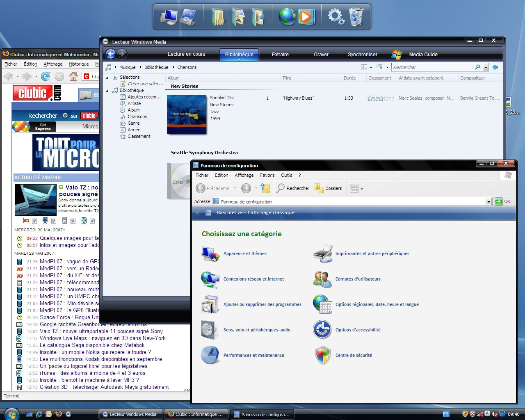Launch the globe browser icon in the dock
Viewport: 525px width, 420px height.
click(x=287, y=17)
